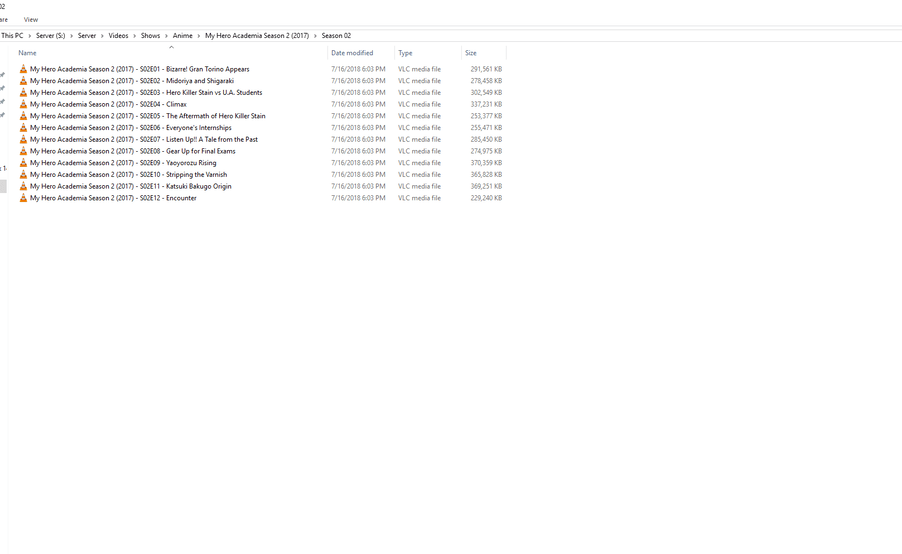
Task: Click VLC icon for S02E05 Aftermath of Hero Killer Stain
Action: coord(23,116)
